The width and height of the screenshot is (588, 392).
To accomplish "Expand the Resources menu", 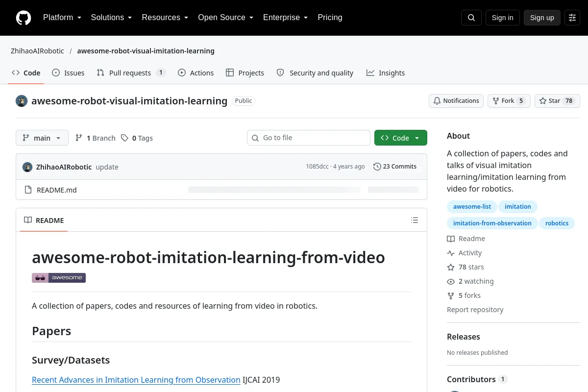I will click(165, 18).
